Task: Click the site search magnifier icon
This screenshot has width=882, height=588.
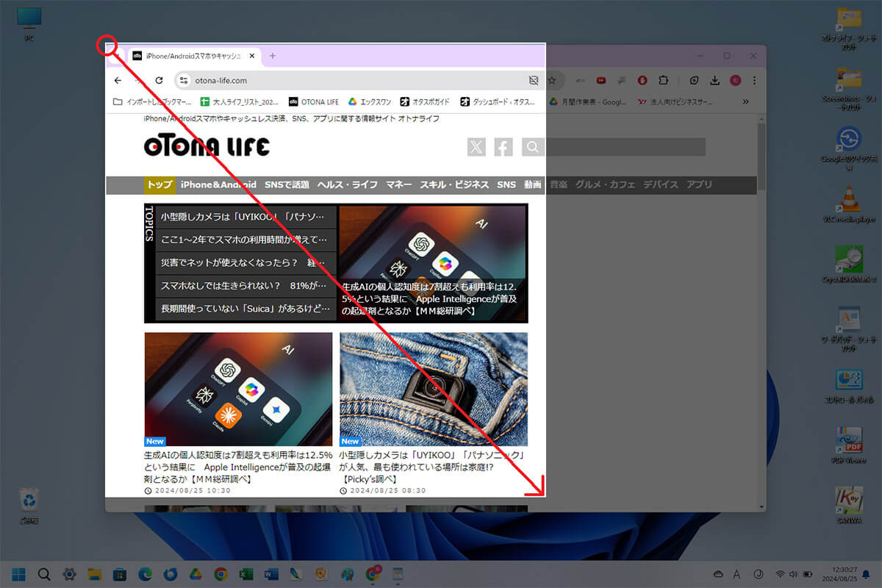Action: pos(532,147)
